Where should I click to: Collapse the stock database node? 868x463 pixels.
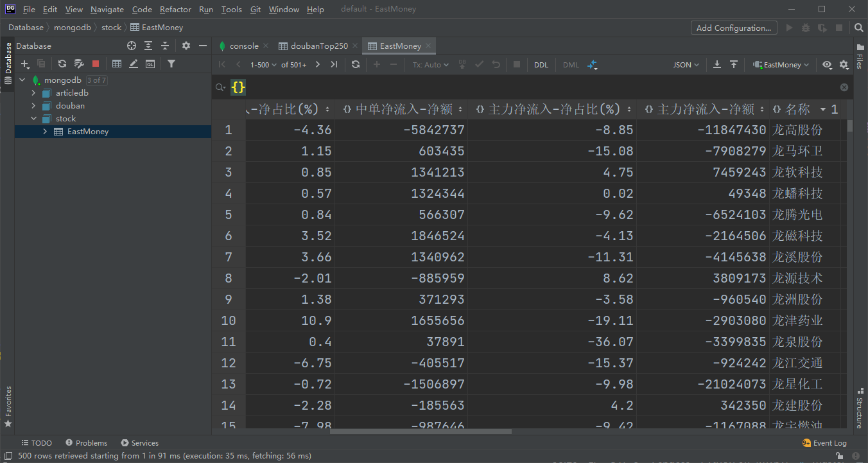(34, 119)
